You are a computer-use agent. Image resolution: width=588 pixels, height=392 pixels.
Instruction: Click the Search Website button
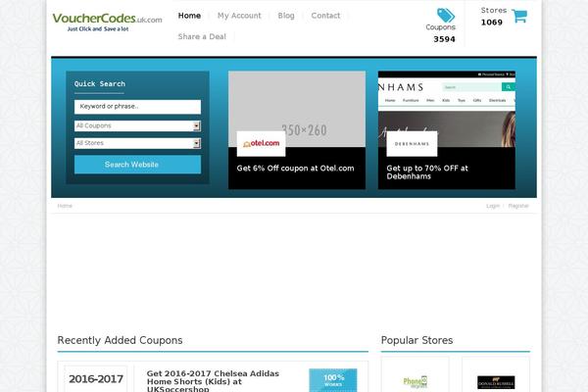coord(137,165)
